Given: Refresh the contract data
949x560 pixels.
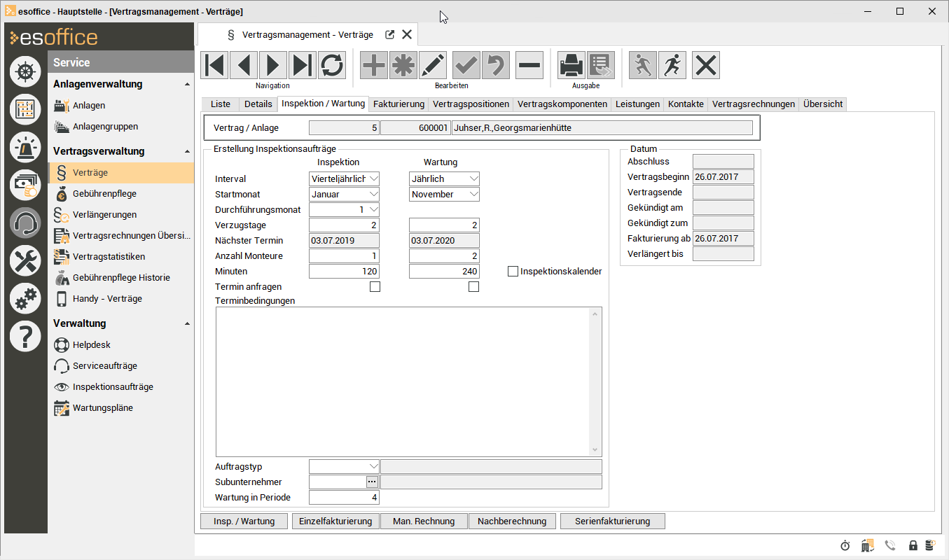Looking at the screenshot, I should [332, 65].
